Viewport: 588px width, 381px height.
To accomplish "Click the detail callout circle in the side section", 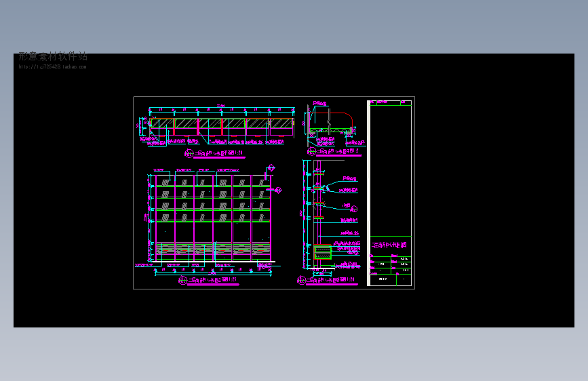I will 353,209.
